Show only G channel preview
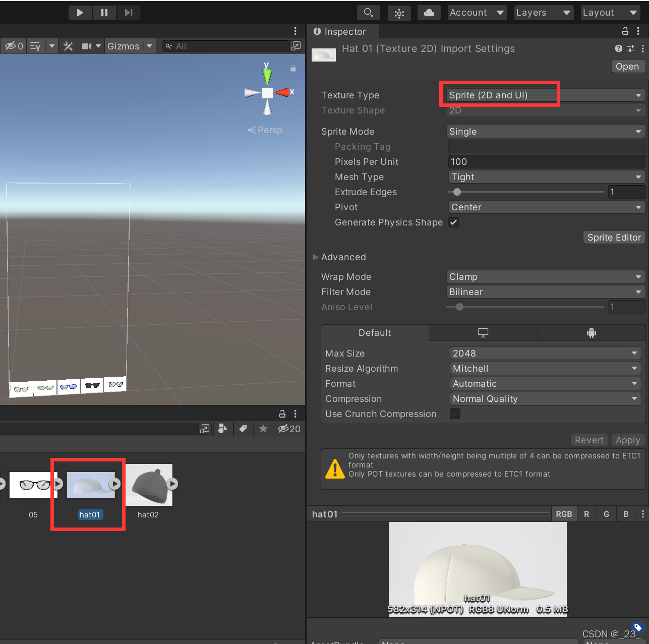The width and height of the screenshot is (649, 644). point(606,514)
